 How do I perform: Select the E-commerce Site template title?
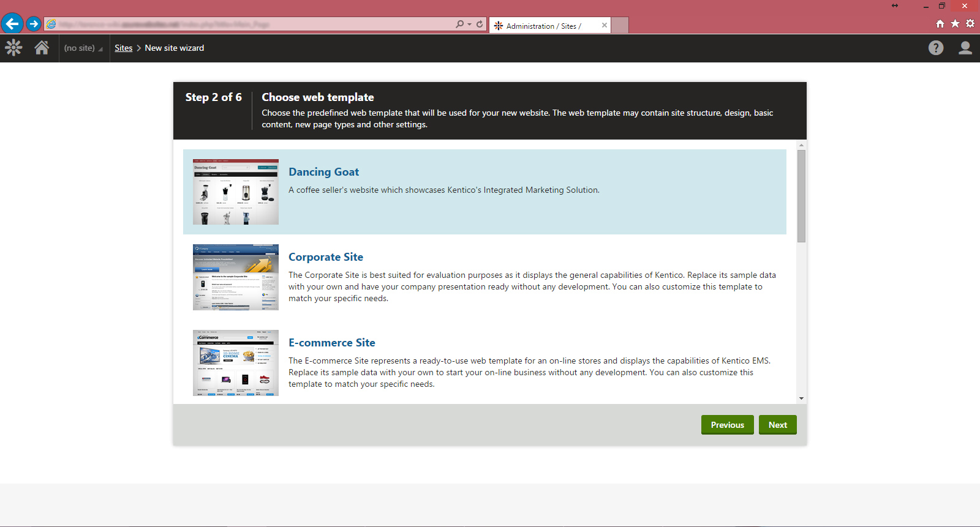pyautogui.click(x=332, y=343)
